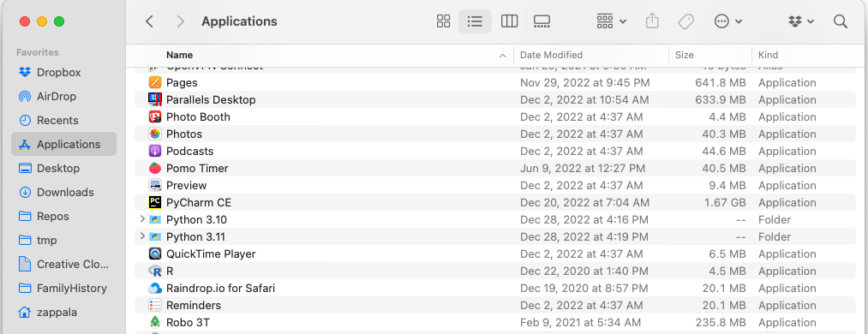Viewport: 868px width, 334px height.
Task: Switch to column view
Action: pos(509,21)
